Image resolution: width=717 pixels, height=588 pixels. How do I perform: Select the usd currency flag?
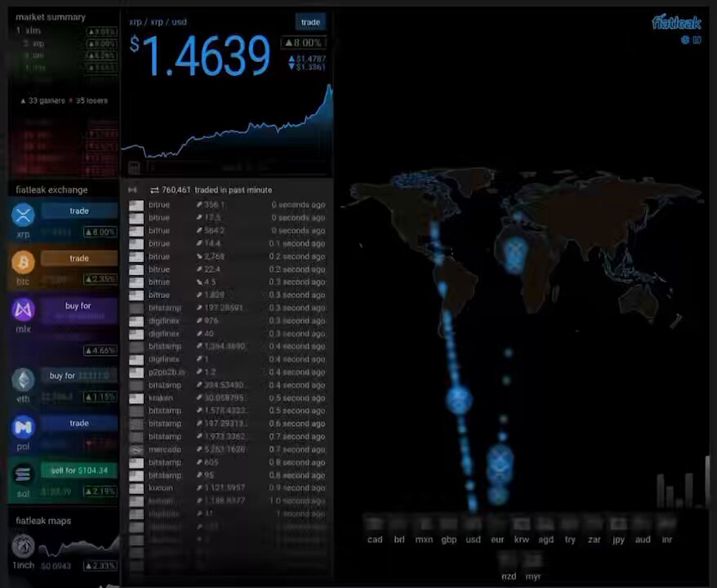(473, 523)
